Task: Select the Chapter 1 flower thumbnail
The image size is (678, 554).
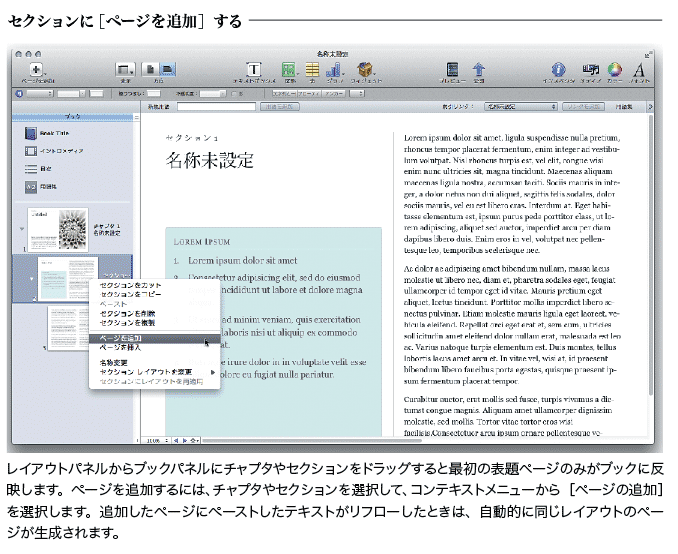Action: tap(58, 229)
